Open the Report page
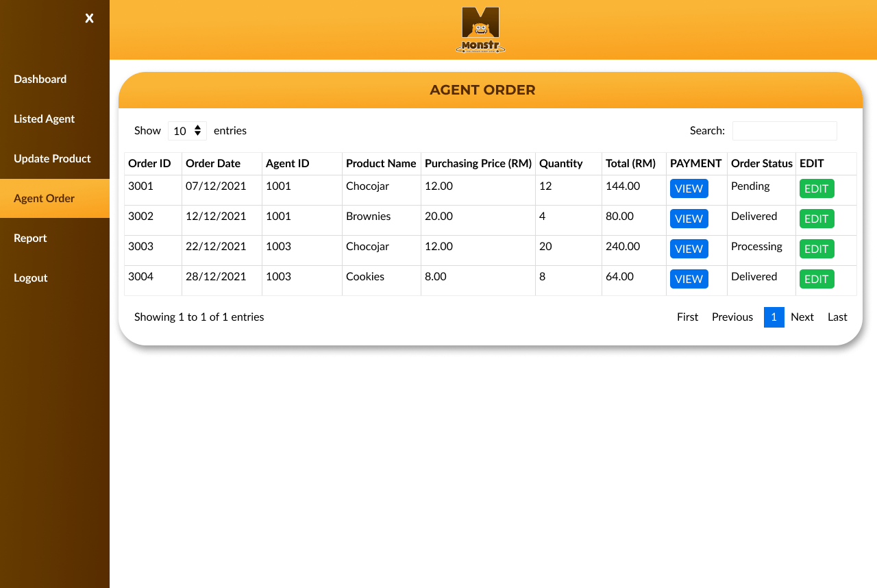This screenshot has height=588, width=877. pyautogui.click(x=30, y=238)
